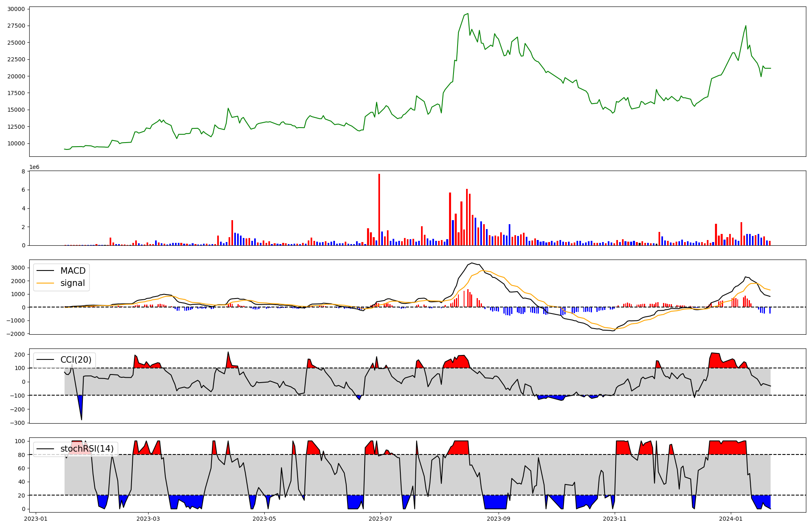Click the 2023-05 x-axis date label
The width and height of the screenshot is (812, 528).
click(264, 519)
